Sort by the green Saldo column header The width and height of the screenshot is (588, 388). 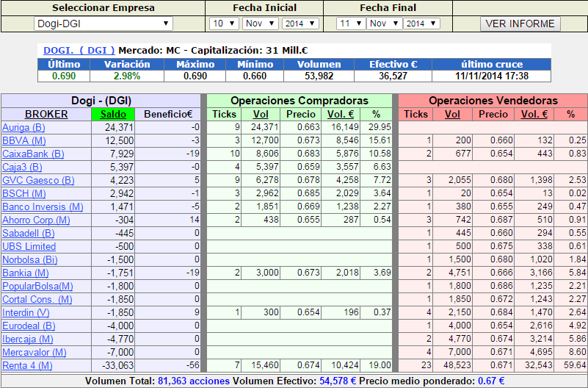pos(113,114)
